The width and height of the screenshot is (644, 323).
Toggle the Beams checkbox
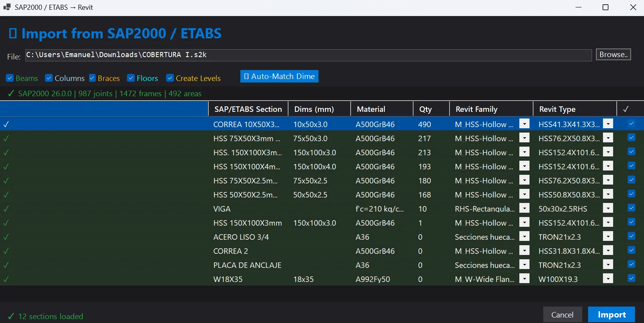tap(10, 78)
